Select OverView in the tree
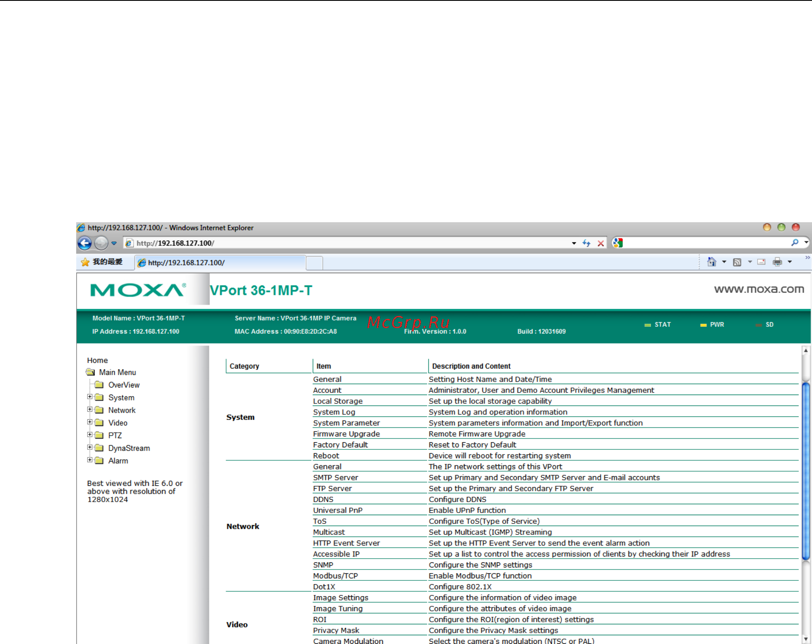 pyautogui.click(x=124, y=385)
